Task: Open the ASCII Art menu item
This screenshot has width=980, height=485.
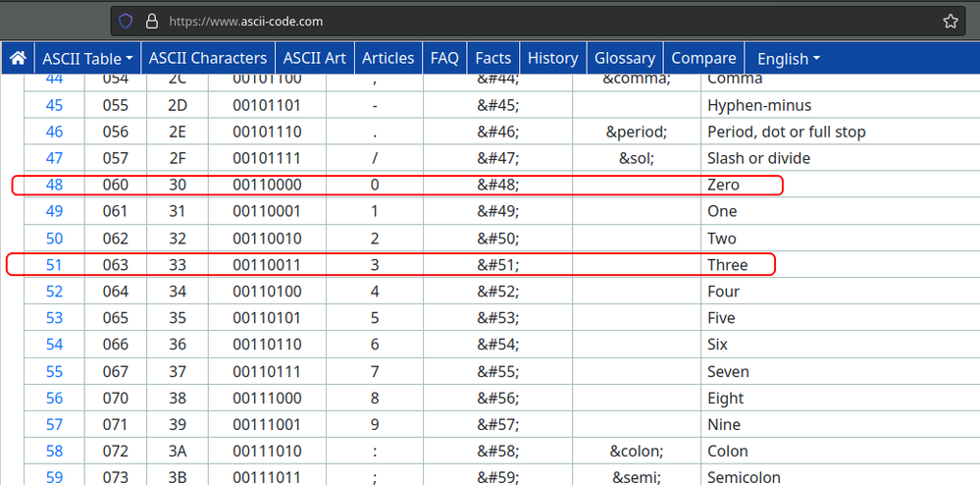Action: (x=314, y=58)
